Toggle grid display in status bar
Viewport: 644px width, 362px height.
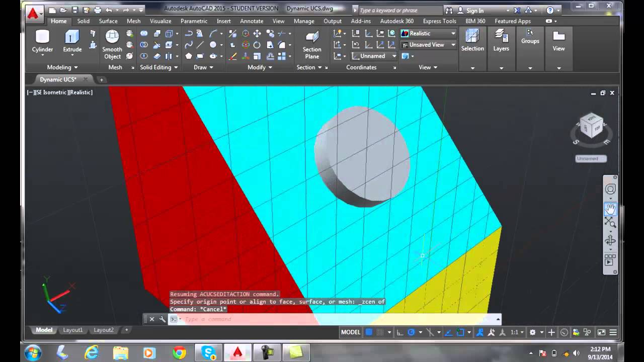pyautogui.click(x=369, y=332)
